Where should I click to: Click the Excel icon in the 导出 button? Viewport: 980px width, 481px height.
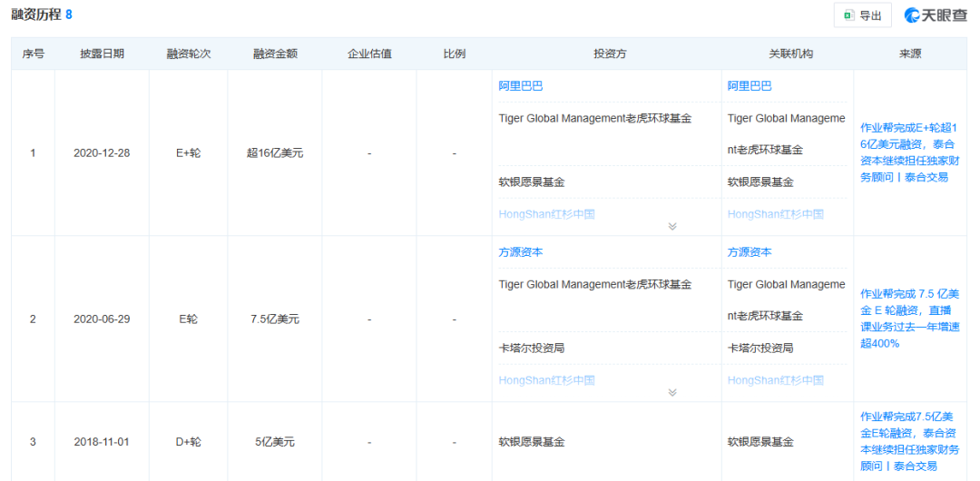(x=849, y=15)
